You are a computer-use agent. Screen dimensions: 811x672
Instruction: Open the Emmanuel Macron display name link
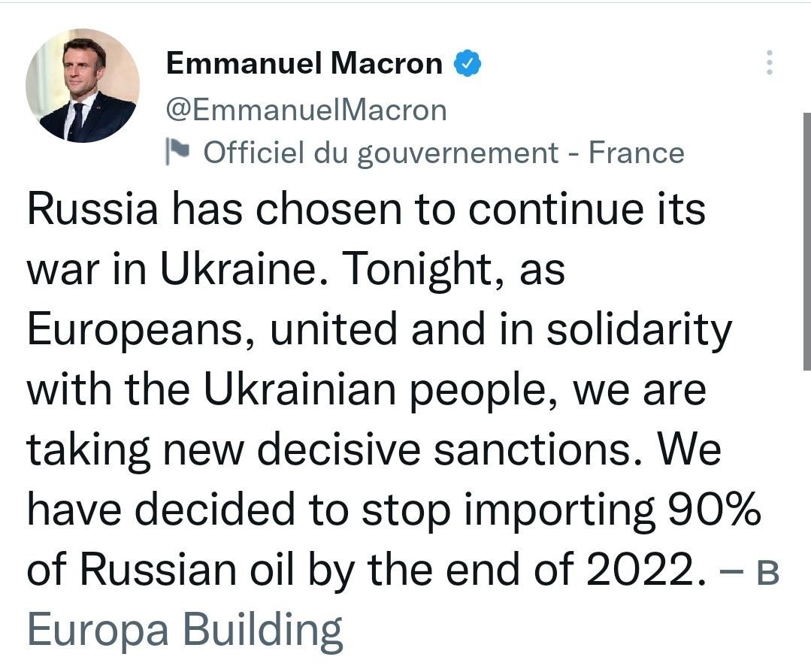click(304, 63)
